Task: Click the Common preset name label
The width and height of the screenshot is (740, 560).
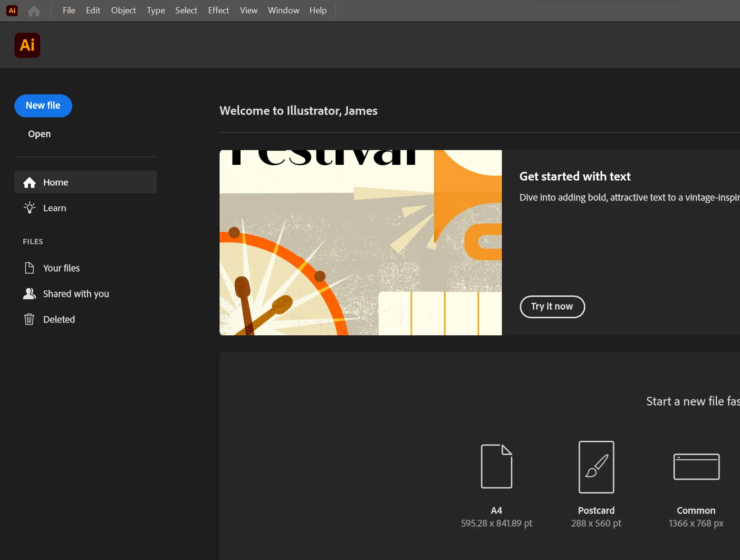Action: point(696,511)
